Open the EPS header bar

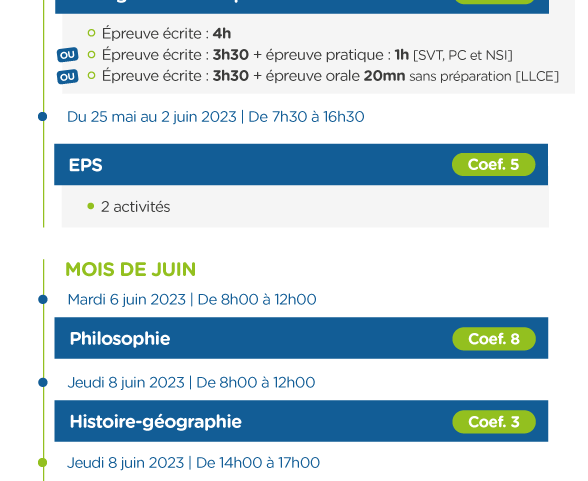301,165
